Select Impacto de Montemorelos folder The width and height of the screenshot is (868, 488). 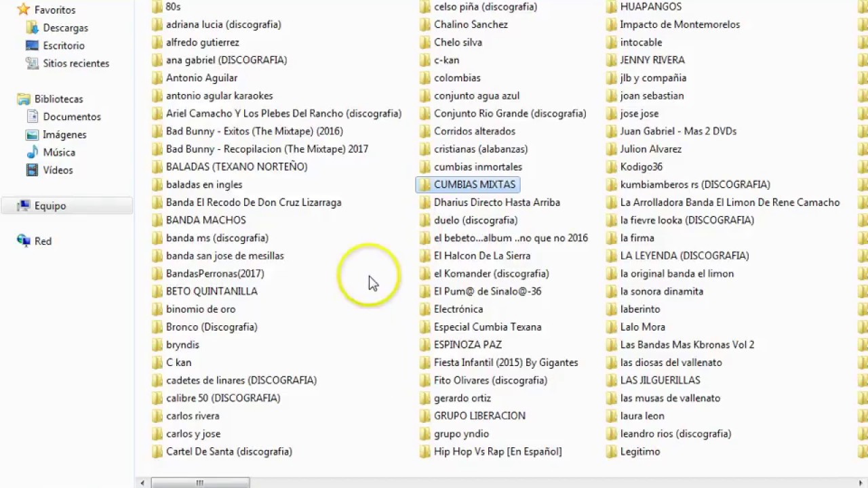coord(680,24)
